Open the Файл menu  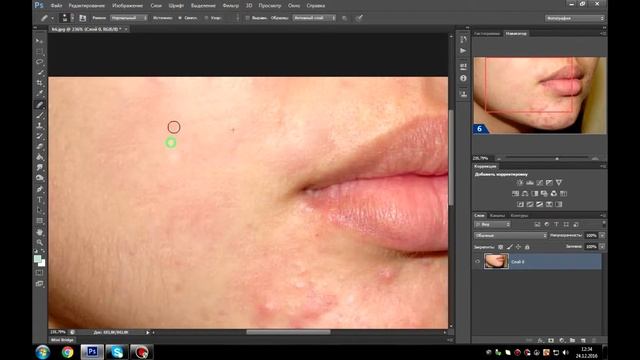pyautogui.click(x=56, y=6)
